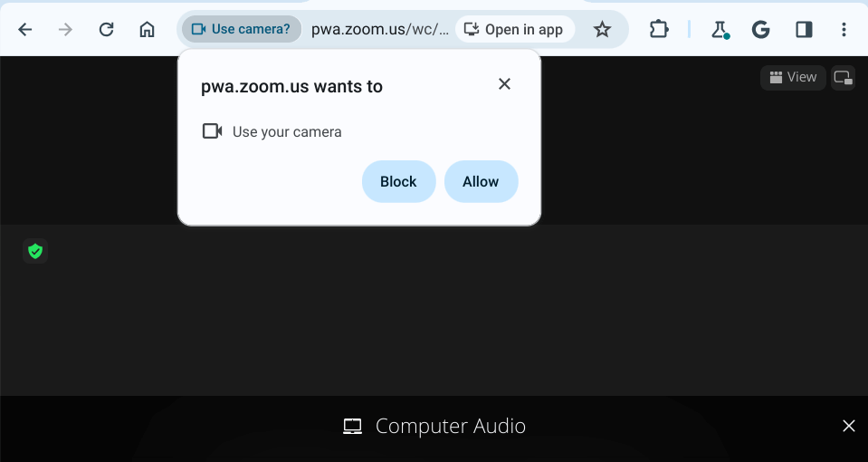
Task: Select the Computer Audio tab
Action: pyautogui.click(x=434, y=426)
